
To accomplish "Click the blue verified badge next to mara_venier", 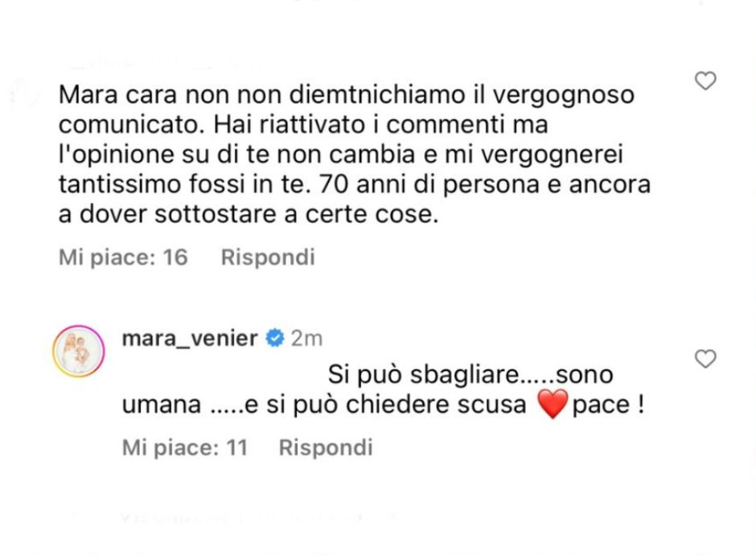I will click(x=275, y=338).
